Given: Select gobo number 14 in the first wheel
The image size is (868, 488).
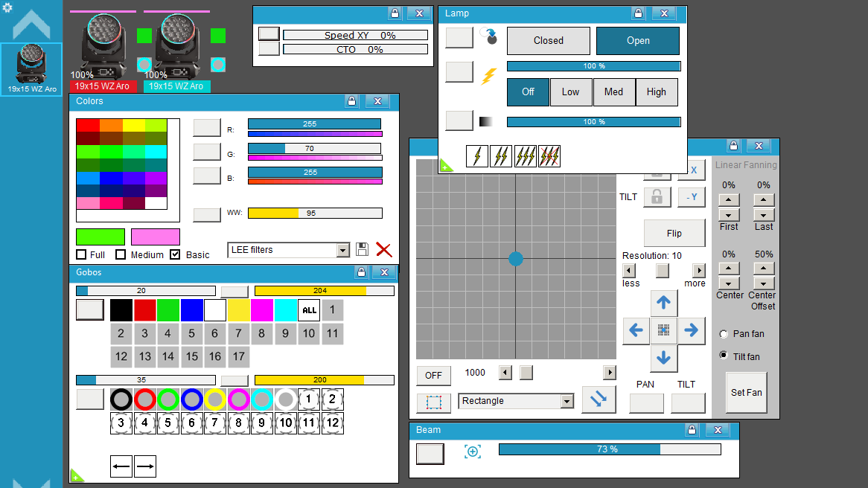Looking at the screenshot, I should pos(168,356).
